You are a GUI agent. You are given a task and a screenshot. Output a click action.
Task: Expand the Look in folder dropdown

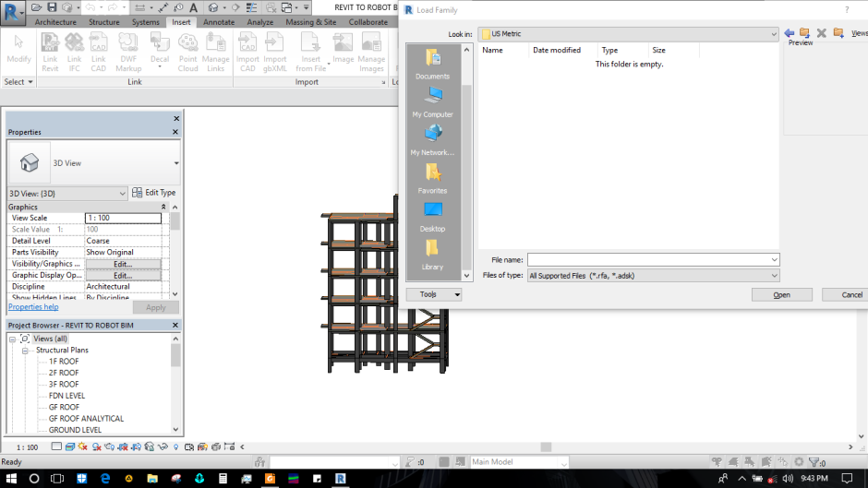[x=773, y=34]
